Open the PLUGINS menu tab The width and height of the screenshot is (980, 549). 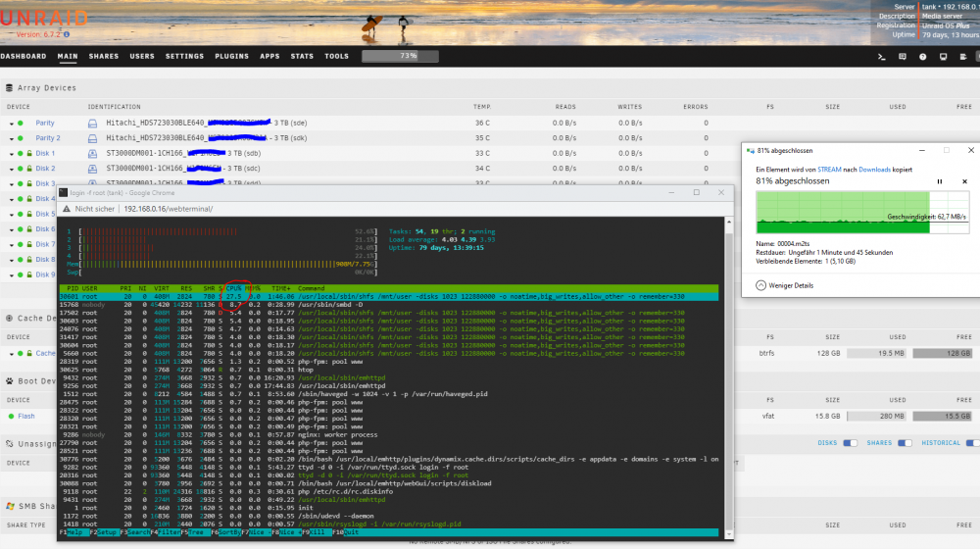click(x=232, y=56)
